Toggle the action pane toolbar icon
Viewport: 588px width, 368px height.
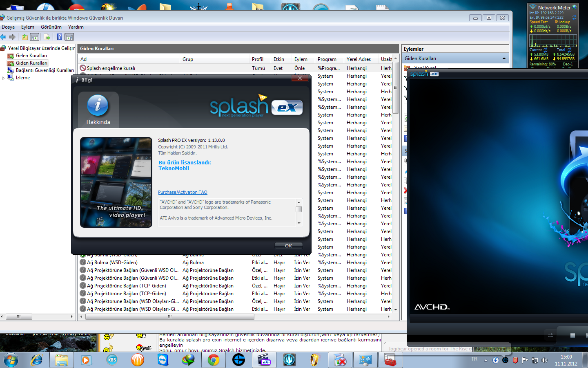coord(69,37)
